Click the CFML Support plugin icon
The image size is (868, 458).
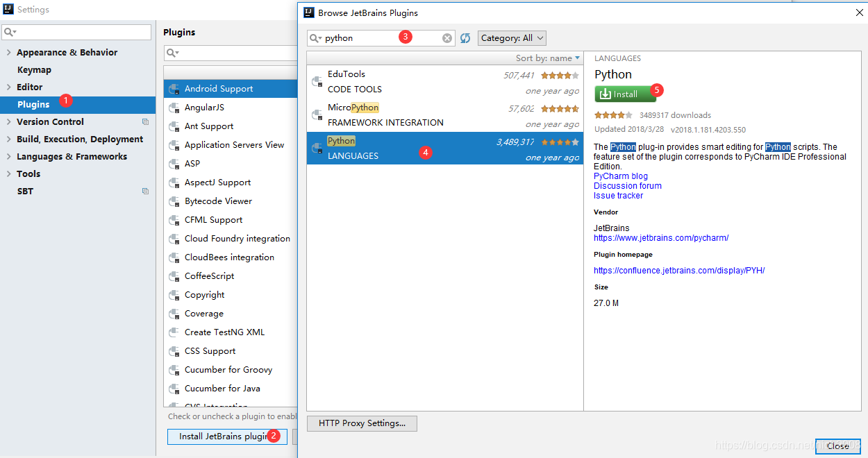point(174,220)
